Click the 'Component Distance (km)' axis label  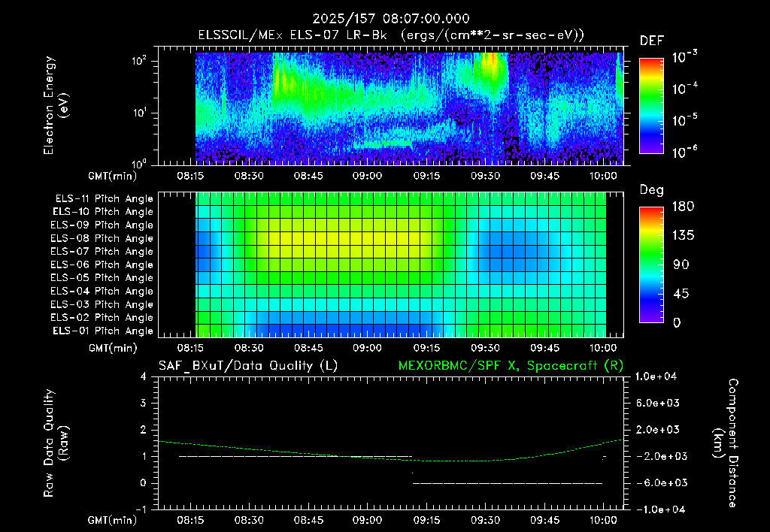coord(726,443)
